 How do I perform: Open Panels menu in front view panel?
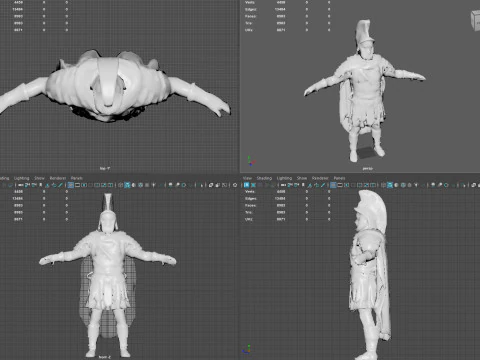pyautogui.click(x=77, y=178)
